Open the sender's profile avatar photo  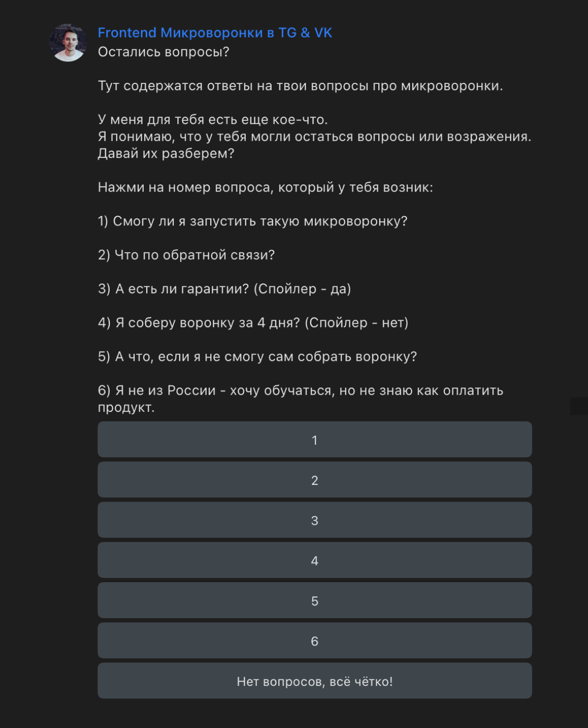point(68,42)
